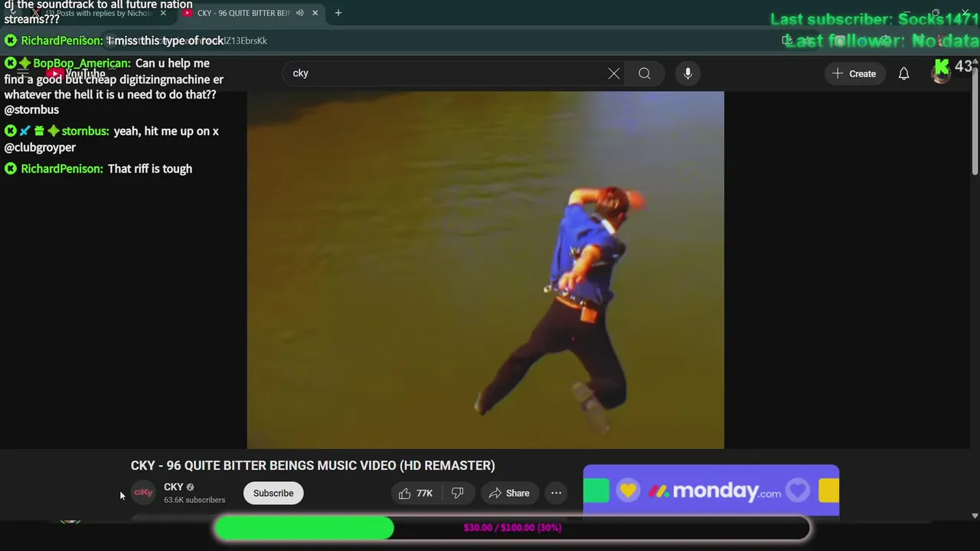Go to YouTube home via logo
The width and height of the screenshot is (980, 551).
coord(75,73)
